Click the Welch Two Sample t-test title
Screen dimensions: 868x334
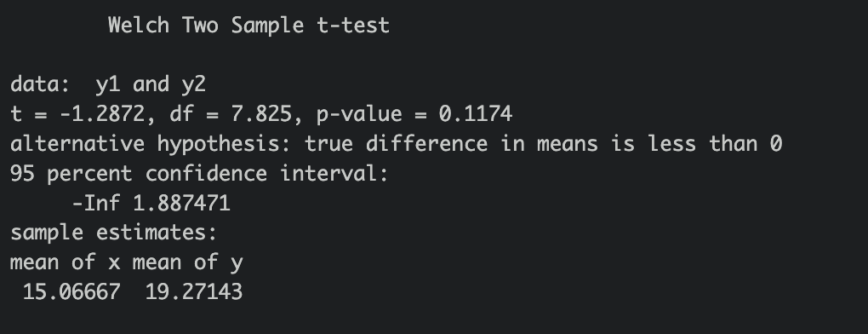(x=249, y=26)
